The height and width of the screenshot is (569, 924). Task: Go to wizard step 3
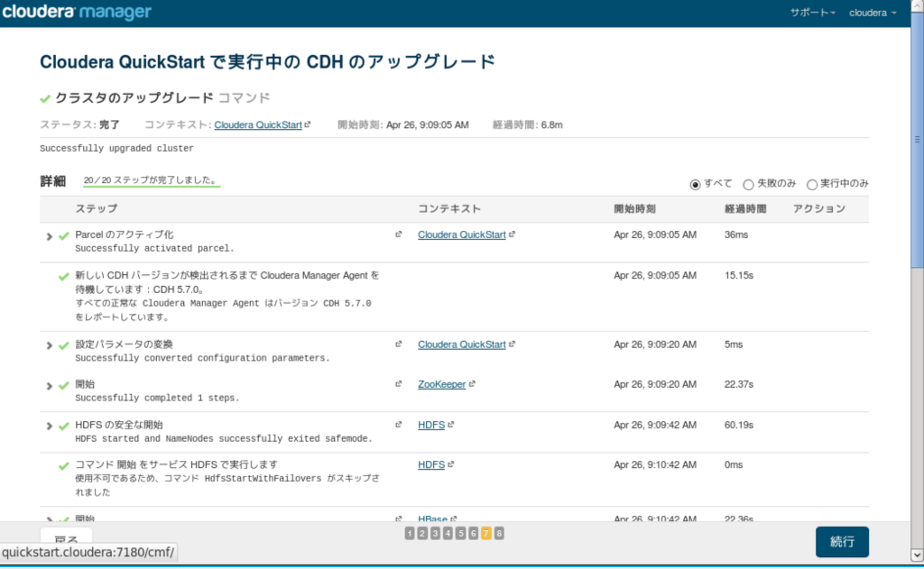tap(435, 534)
